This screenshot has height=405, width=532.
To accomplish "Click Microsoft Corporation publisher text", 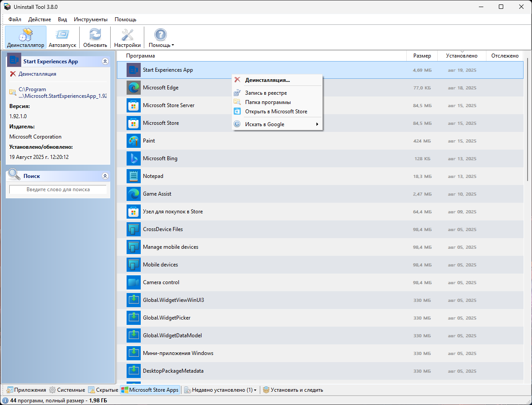I will pos(35,137).
